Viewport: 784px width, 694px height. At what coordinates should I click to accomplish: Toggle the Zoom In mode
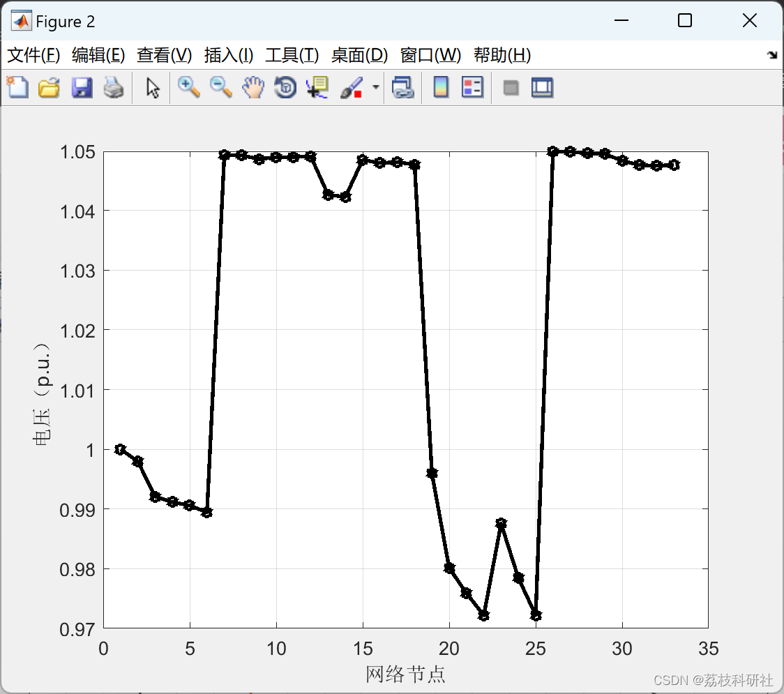[188, 87]
